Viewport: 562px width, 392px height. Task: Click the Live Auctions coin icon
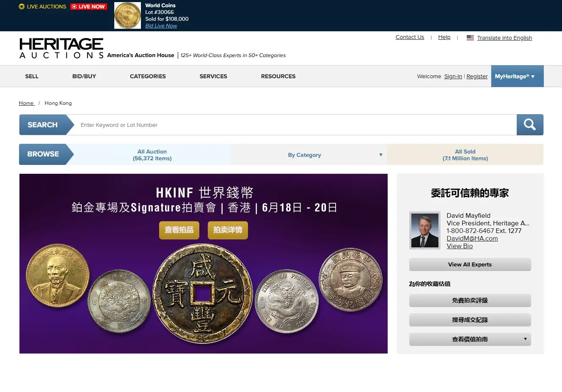(x=22, y=6)
